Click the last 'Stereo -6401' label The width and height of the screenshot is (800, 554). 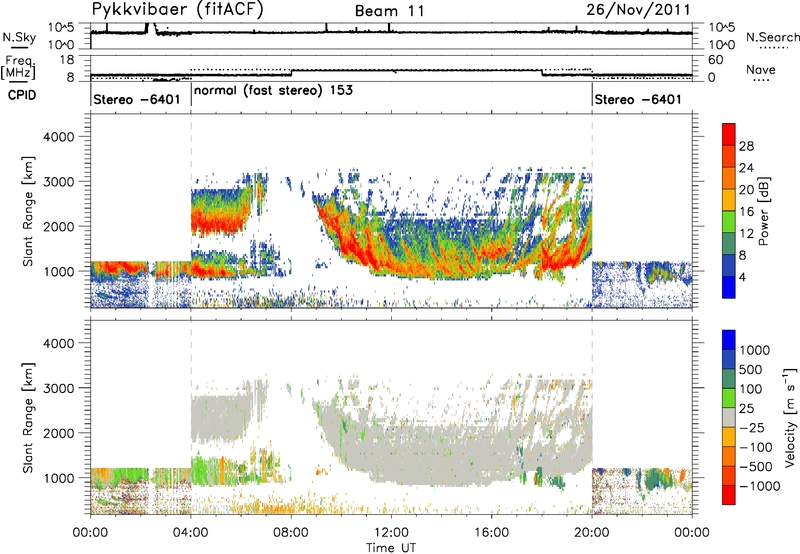(x=638, y=99)
